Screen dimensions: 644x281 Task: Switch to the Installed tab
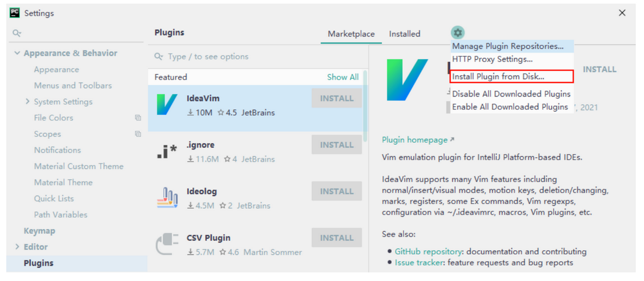(x=404, y=34)
